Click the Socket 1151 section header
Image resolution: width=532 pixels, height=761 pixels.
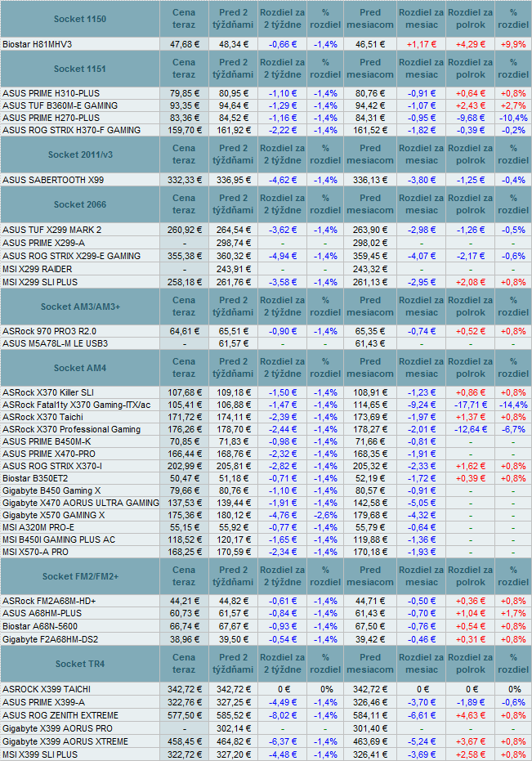79,69
